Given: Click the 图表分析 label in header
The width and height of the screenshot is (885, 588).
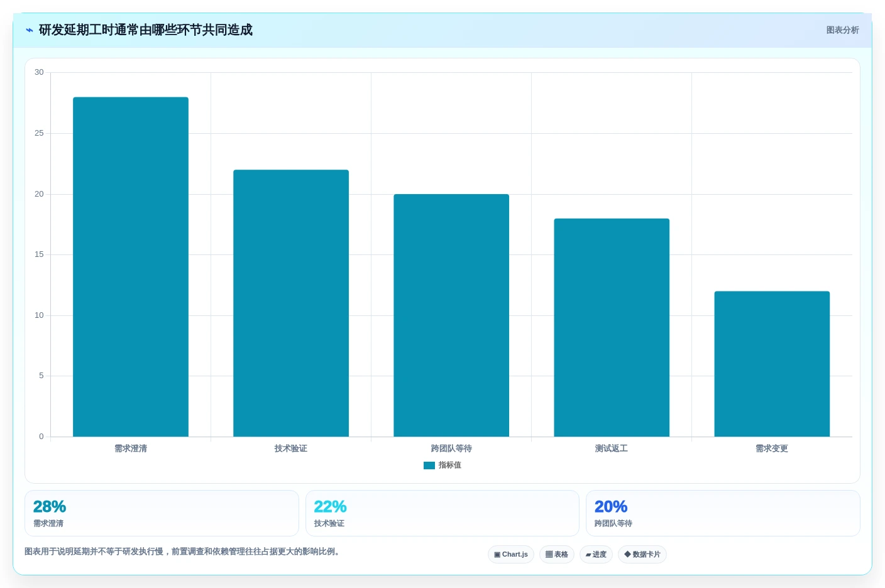Looking at the screenshot, I should point(842,30).
